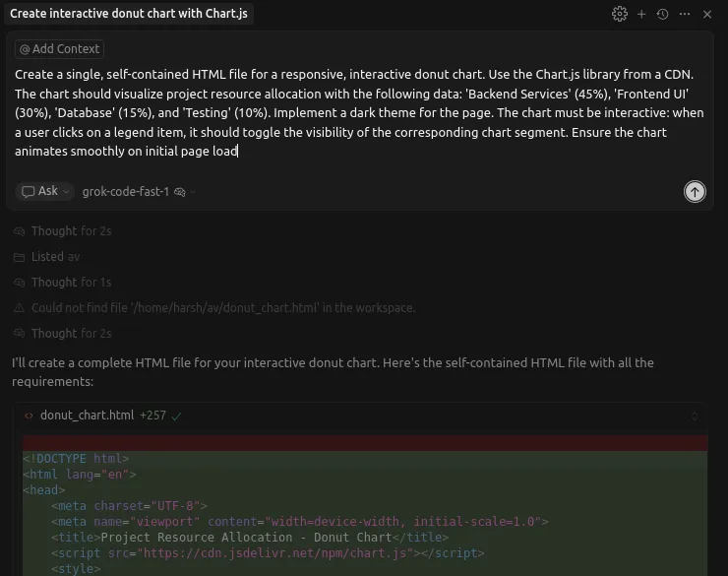Click the Add Context button

(x=59, y=49)
